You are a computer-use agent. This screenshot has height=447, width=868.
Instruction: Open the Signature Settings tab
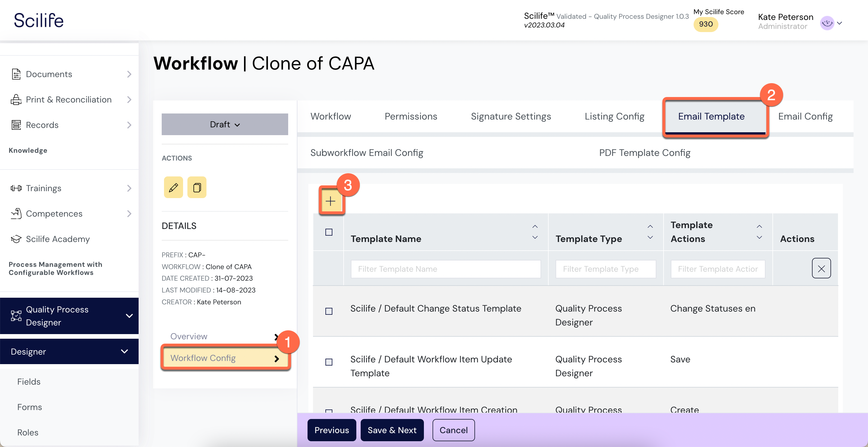tap(511, 116)
